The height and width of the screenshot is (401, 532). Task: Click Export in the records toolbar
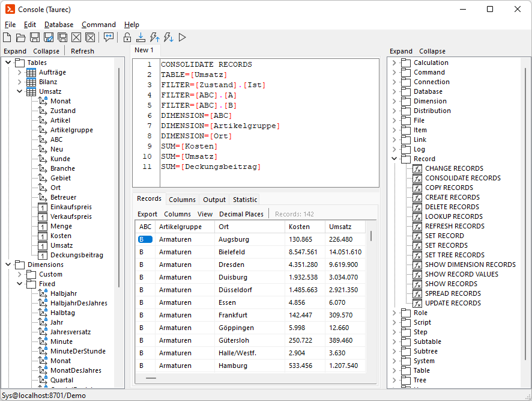pyautogui.click(x=147, y=214)
